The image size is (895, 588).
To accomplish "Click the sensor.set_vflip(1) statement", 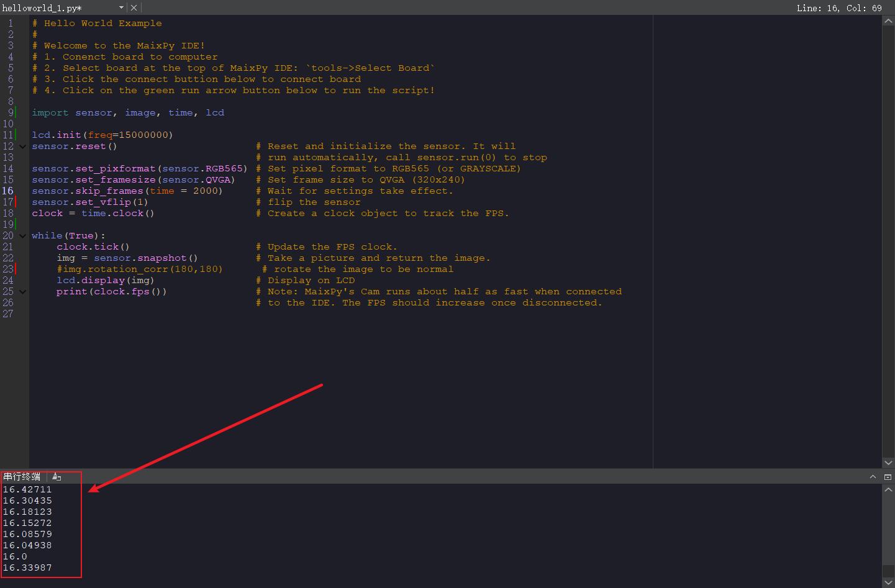I will (90, 202).
